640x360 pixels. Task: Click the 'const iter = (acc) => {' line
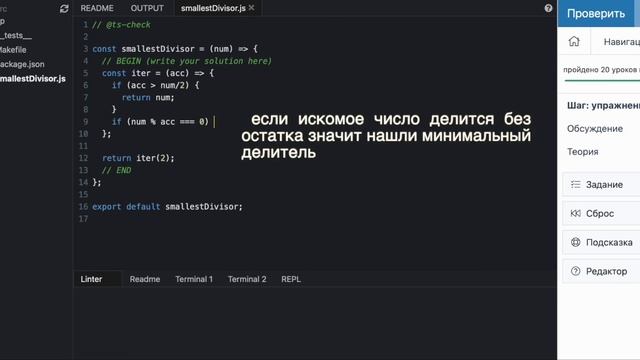pos(158,73)
